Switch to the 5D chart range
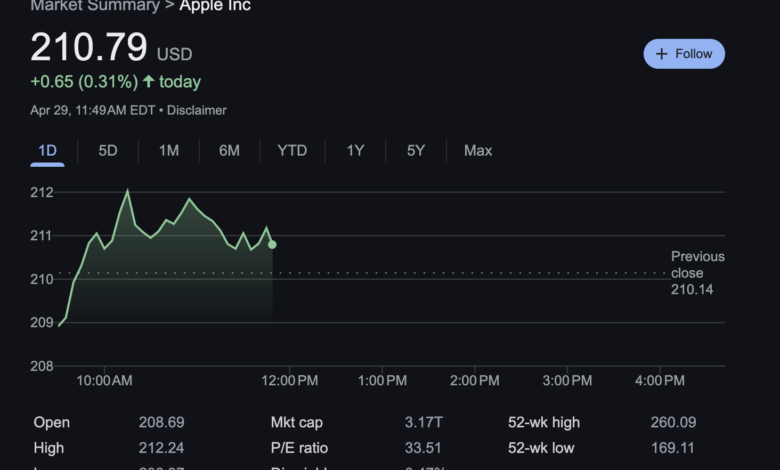Viewport: 780px width, 470px height. 108,151
